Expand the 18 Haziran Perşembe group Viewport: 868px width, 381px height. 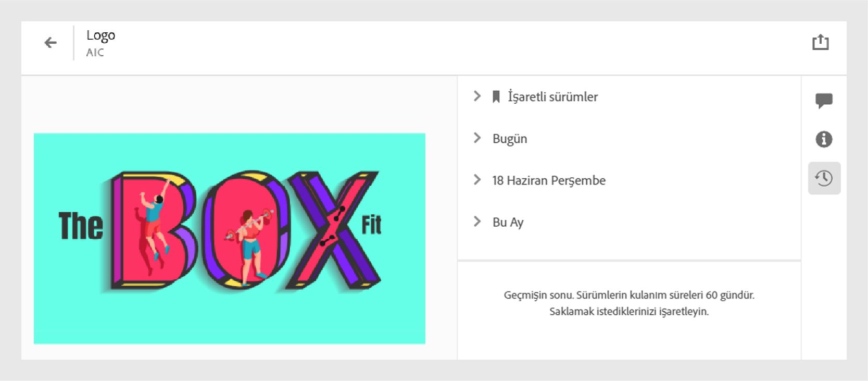pyautogui.click(x=476, y=179)
